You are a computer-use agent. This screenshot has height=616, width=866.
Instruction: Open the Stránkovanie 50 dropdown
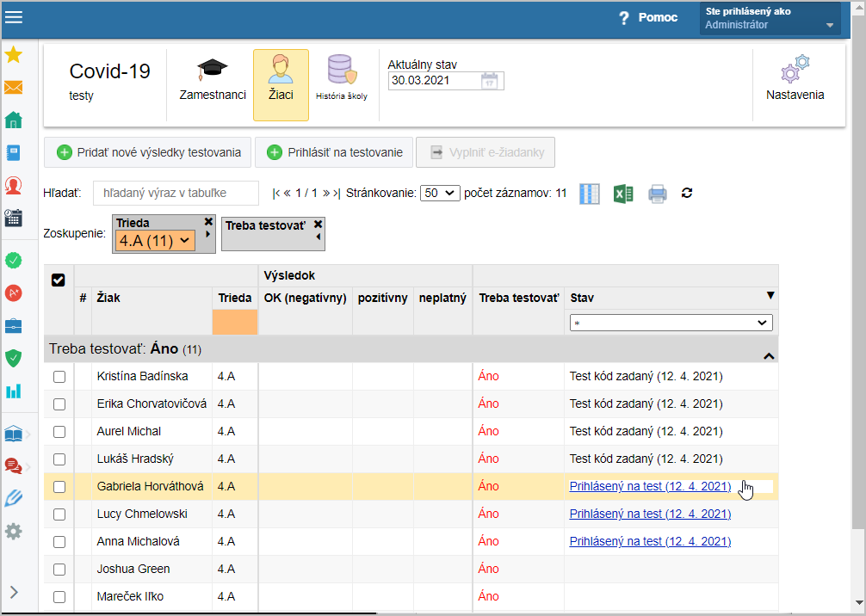[x=440, y=194]
